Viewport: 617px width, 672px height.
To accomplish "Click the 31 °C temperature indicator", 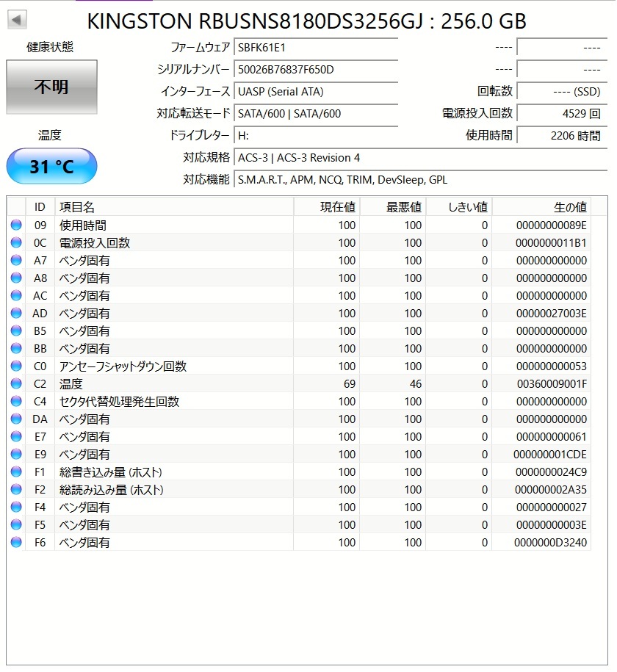I will click(x=51, y=166).
